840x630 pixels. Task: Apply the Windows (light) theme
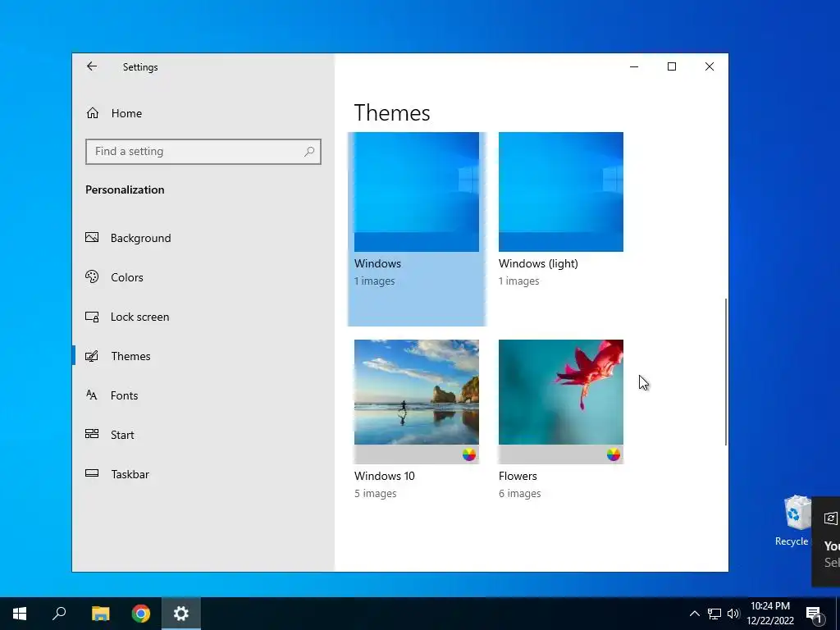(x=561, y=192)
